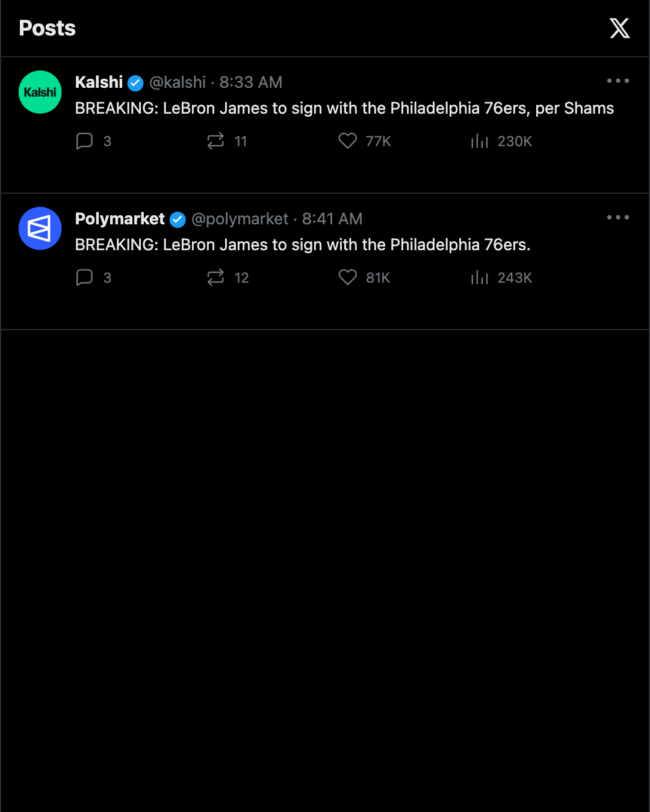Visit the @polymarket handle
Image resolution: width=650 pixels, height=812 pixels.
tap(240, 219)
